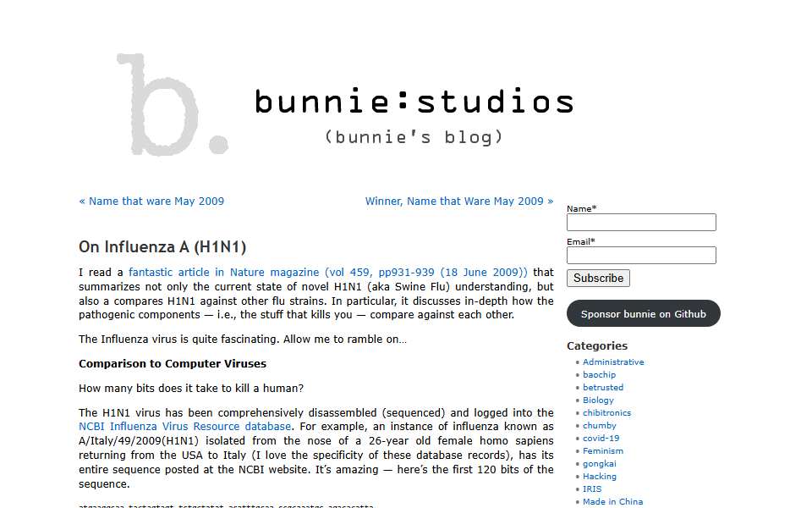This screenshot has width=812, height=508.
Task: Open the IRIS category
Action: tap(592, 489)
